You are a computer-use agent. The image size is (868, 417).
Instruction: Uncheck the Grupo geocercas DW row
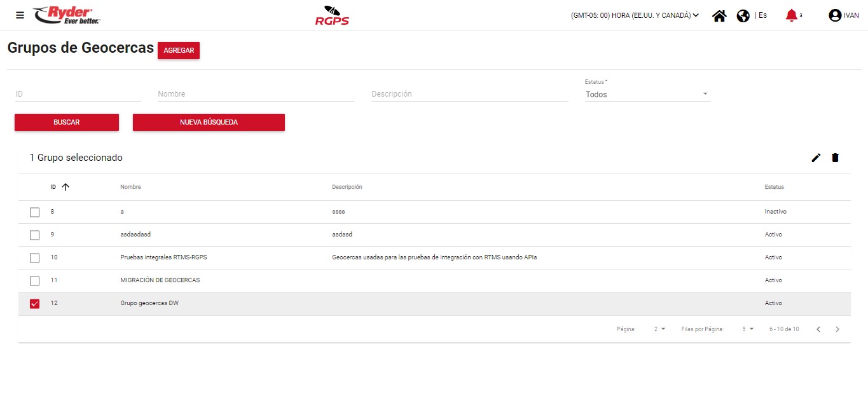35,304
